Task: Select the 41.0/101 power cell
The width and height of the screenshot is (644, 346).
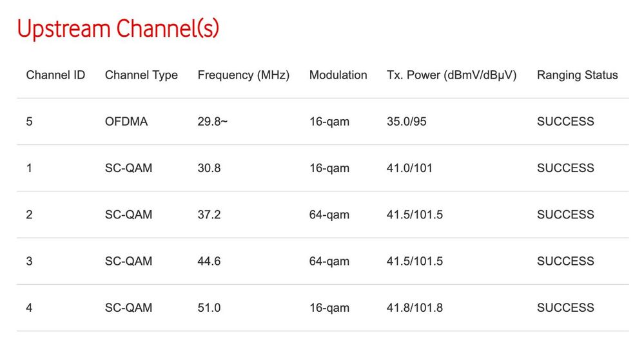Action: coord(409,168)
